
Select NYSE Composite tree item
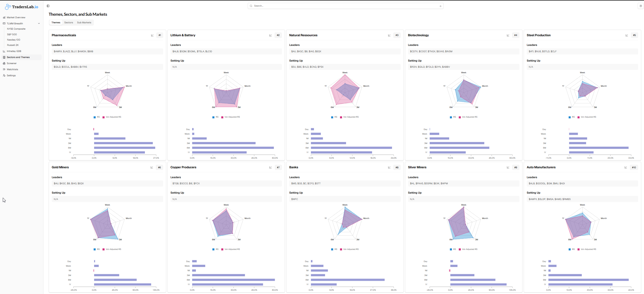(16, 29)
